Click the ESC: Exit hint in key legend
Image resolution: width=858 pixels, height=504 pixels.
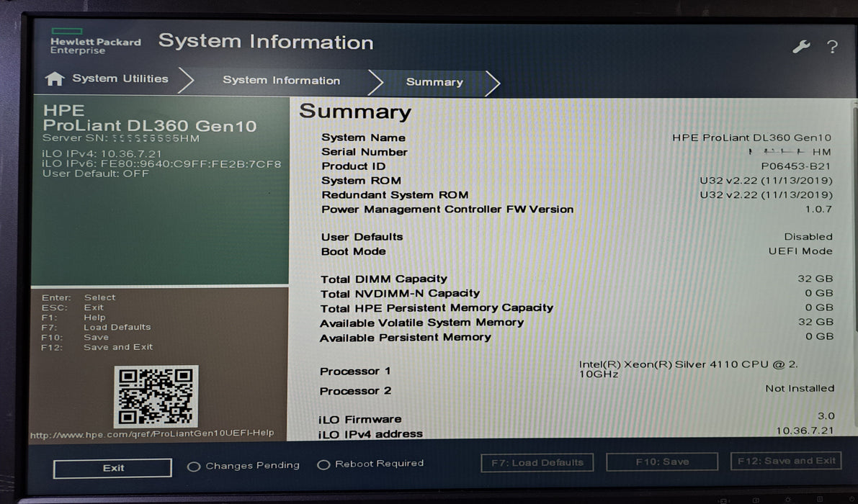click(x=72, y=307)
